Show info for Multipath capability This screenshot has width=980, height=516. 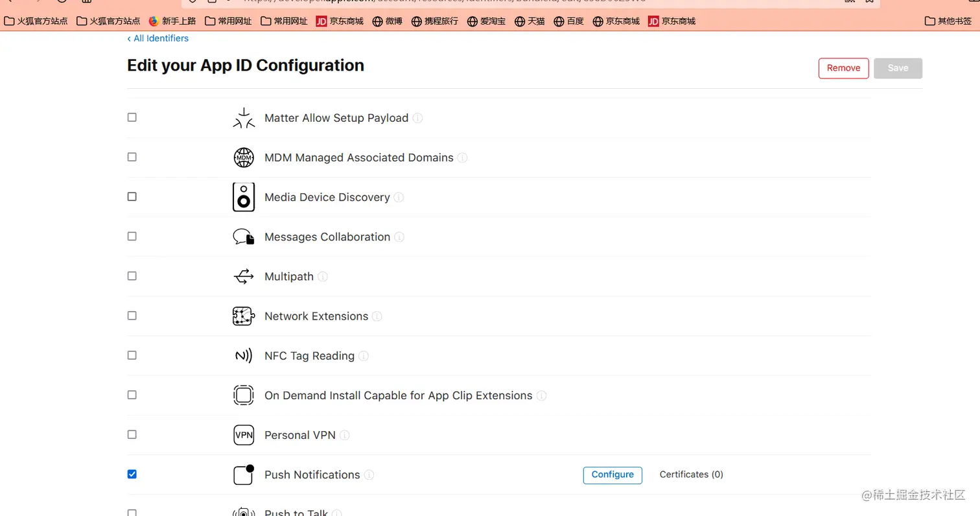[323, 277]
